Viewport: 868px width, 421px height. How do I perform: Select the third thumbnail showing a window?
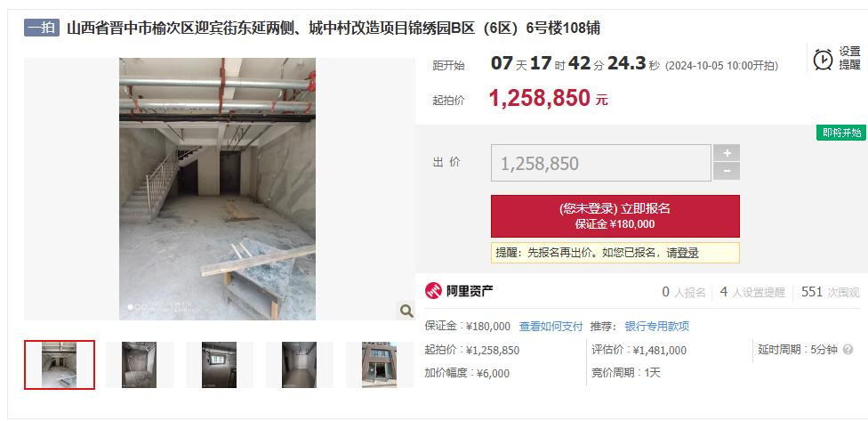[x=219, y=365]
